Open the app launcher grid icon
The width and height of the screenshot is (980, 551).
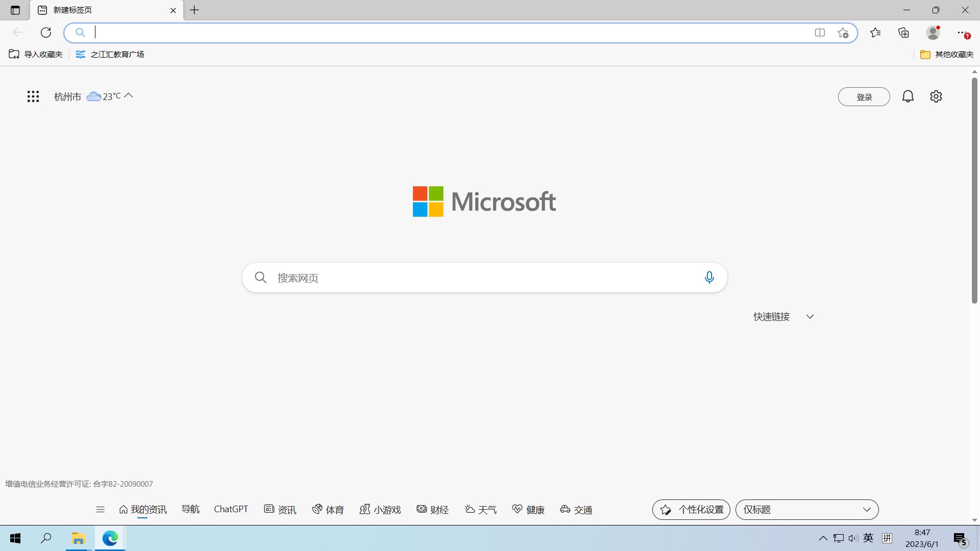(33, 96)
